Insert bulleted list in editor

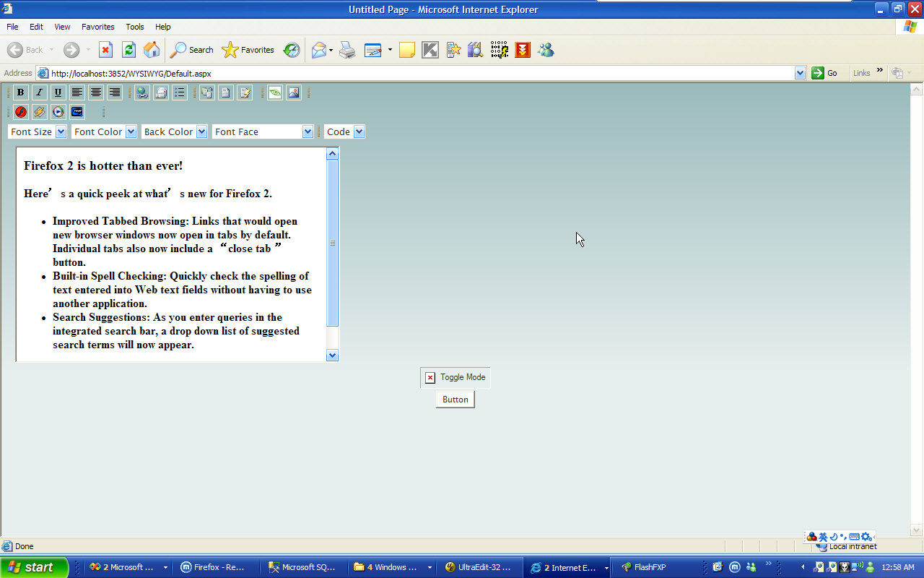pyautogui.click(x=180, y=92)
